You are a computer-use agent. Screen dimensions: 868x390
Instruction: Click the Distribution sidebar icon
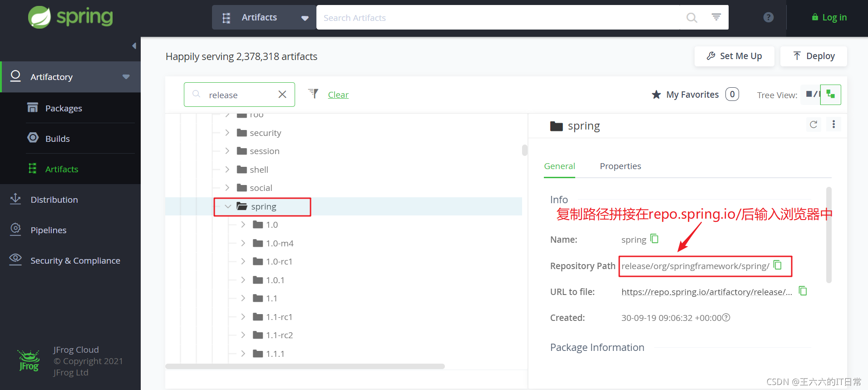point(15,199)
